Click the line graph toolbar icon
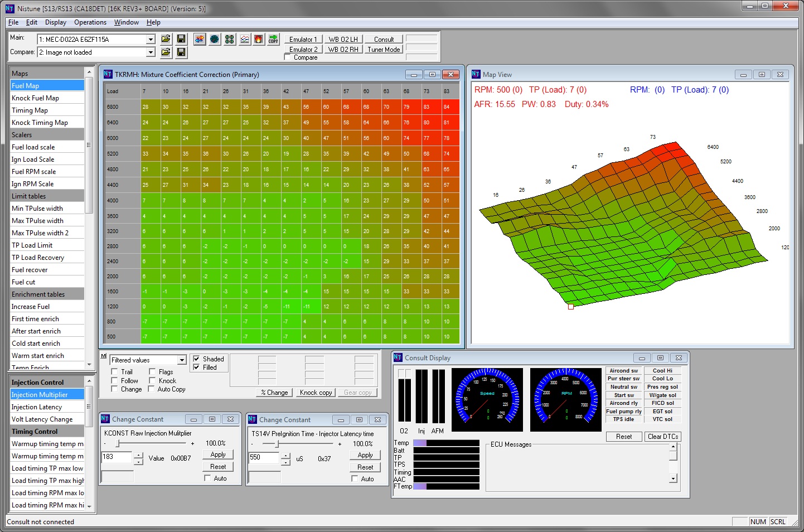The width and height of the screenshot is (804, 532). [245, 39]
